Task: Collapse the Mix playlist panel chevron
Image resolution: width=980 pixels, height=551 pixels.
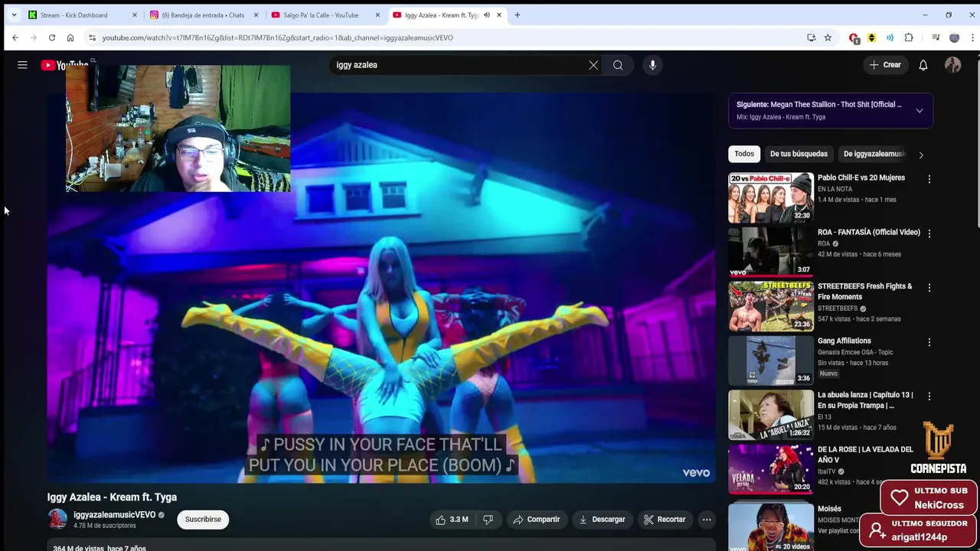Action: pos(920,110)
